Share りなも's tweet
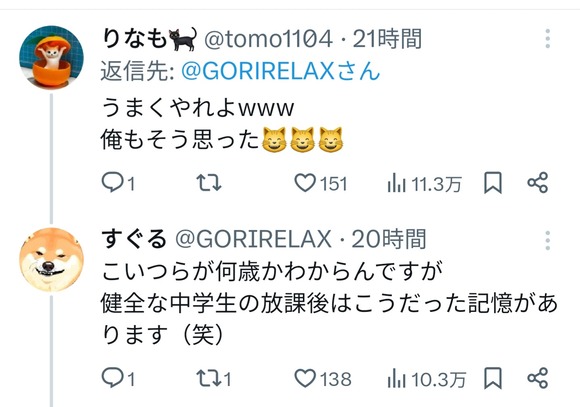 537,182
